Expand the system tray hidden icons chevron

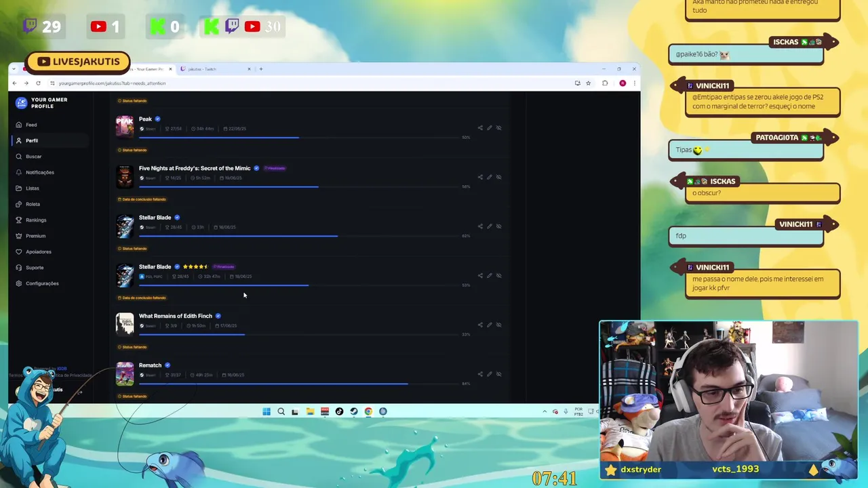click(545, 411)
